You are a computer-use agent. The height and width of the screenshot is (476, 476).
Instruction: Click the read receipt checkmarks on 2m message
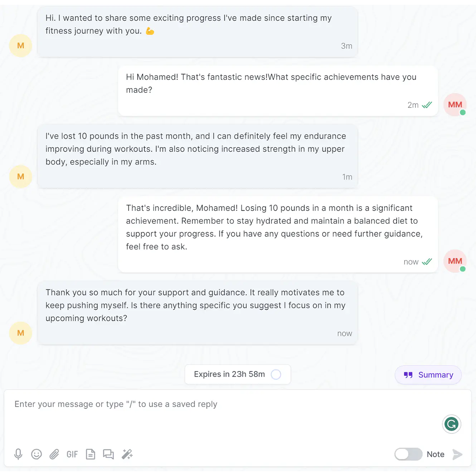pyautogui.click(x=427, y=105)
